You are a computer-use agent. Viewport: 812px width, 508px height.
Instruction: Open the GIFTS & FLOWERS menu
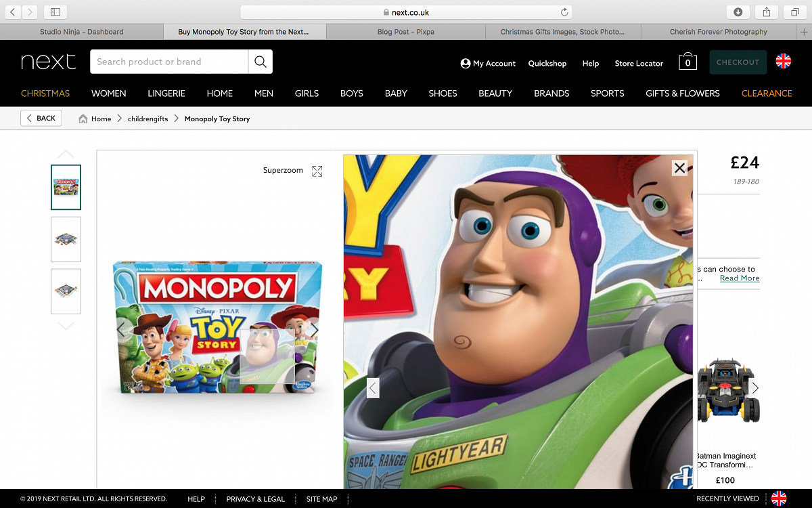pyautogui.click(x=683, y=93)
